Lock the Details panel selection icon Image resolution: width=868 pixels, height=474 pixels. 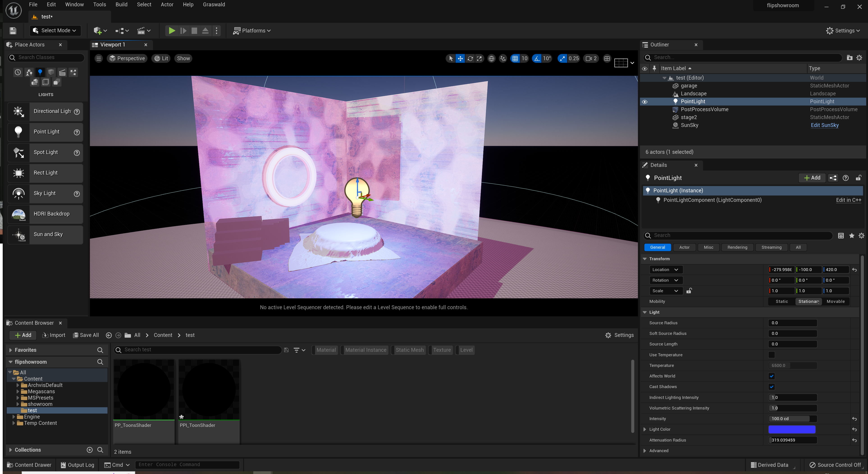coord(858,178)
